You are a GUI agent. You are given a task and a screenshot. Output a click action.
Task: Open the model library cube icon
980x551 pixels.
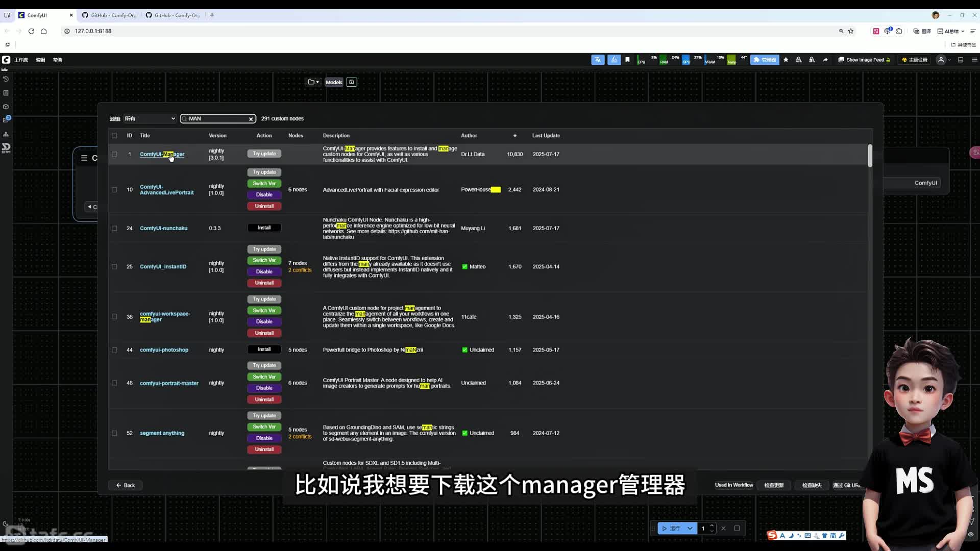point(6,107)
